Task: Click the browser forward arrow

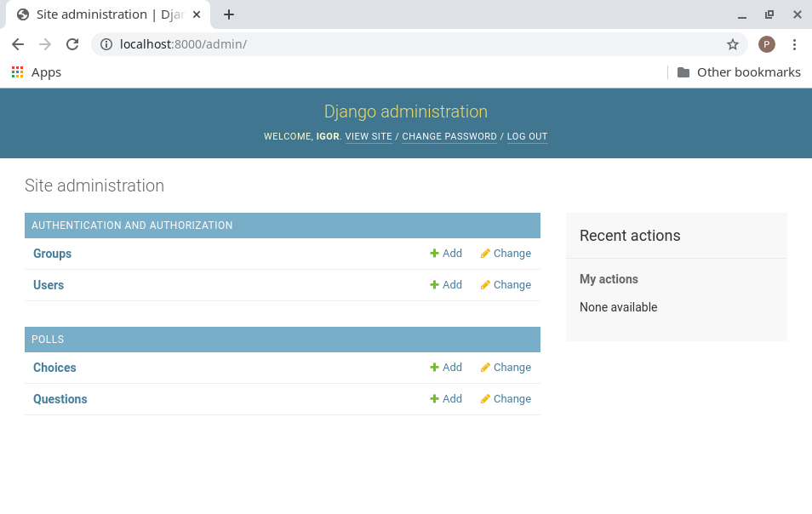Action: pos(45,44)
